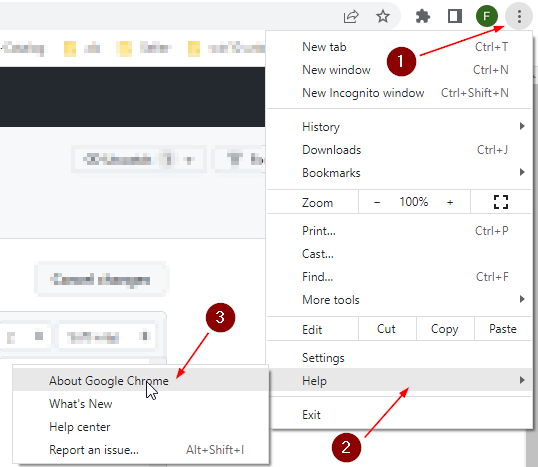
Task: Click Paste in the Edit row
Action: (503, 329)
